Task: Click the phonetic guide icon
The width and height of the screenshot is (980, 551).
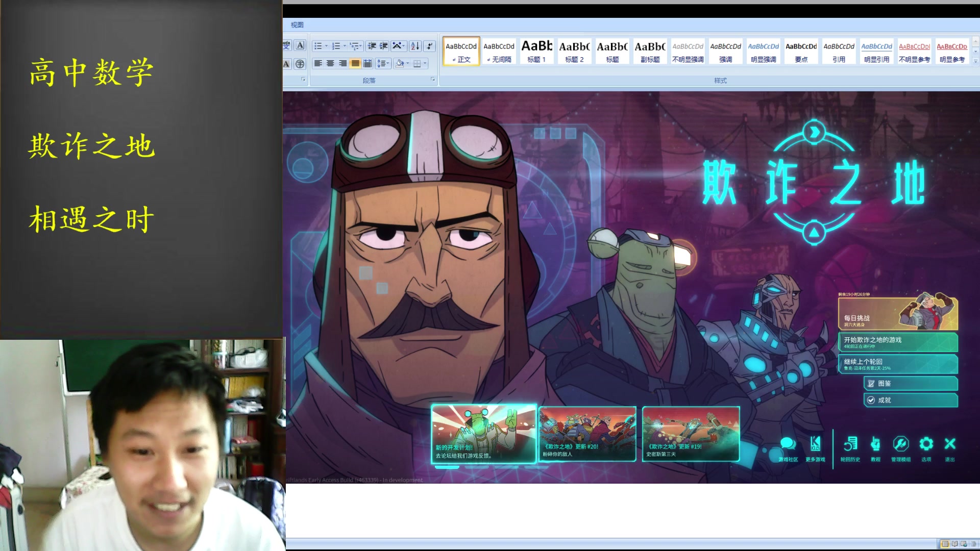Action: 287,45
